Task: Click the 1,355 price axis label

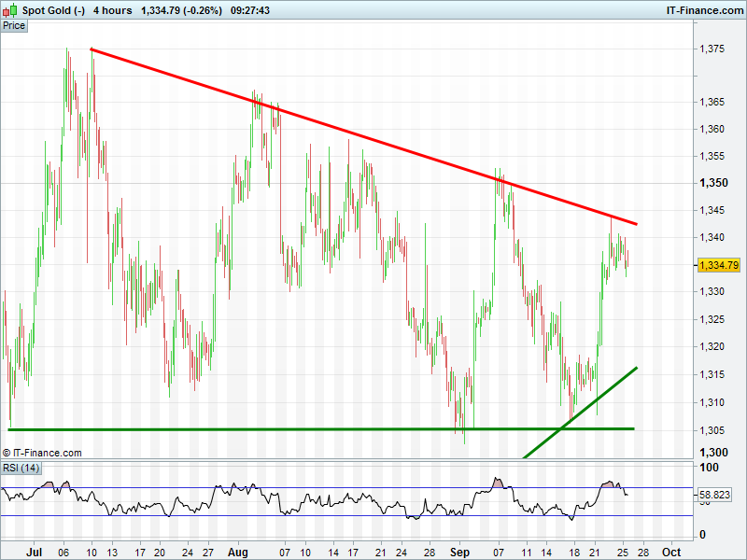Action: pyautogui.click(x=712, y=156)
